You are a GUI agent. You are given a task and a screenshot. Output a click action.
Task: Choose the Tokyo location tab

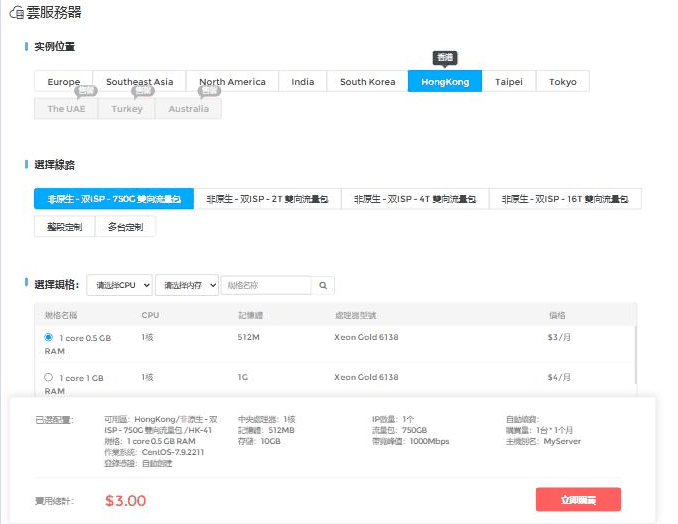click(563, 81)
